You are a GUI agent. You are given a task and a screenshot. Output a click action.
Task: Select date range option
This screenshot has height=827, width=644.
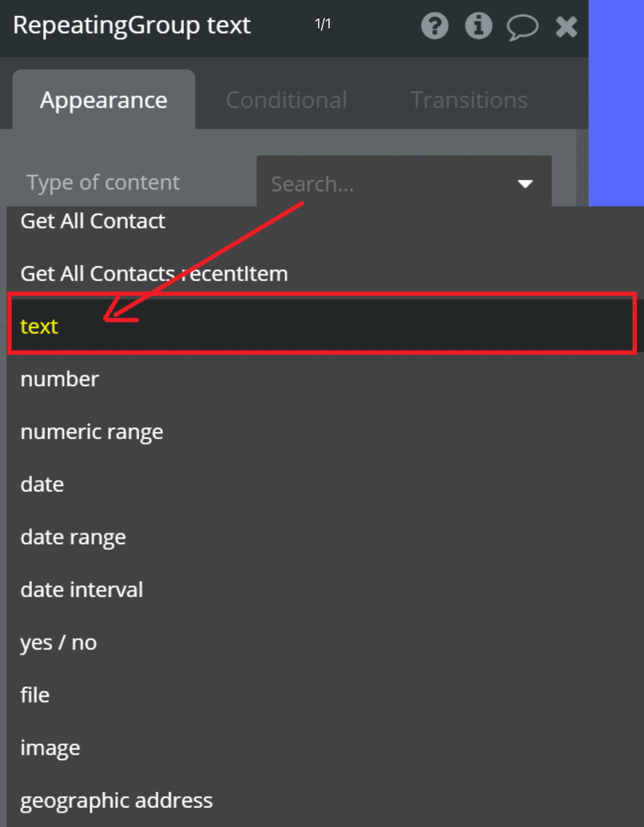(x=73, y=537)
